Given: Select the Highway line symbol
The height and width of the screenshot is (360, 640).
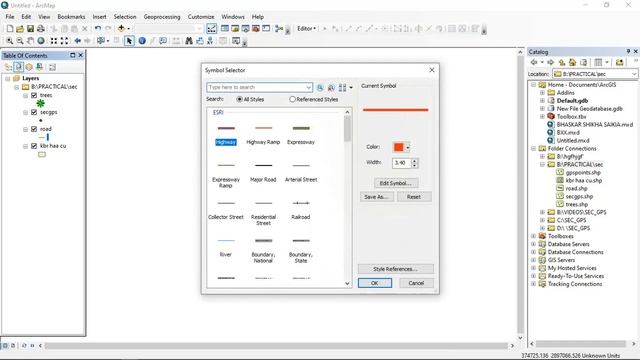Looking at the screenshot, I should tap(226, 135).
